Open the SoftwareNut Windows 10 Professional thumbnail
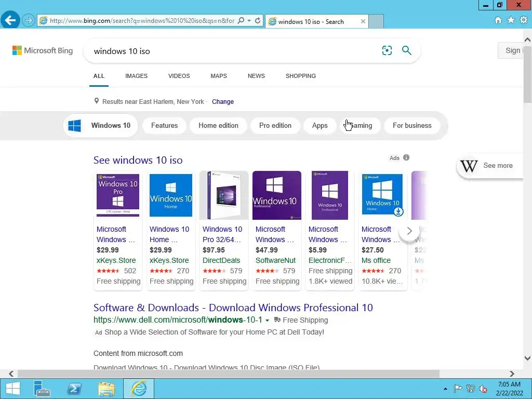The image size is (532, 399). (x=277, y=195)
